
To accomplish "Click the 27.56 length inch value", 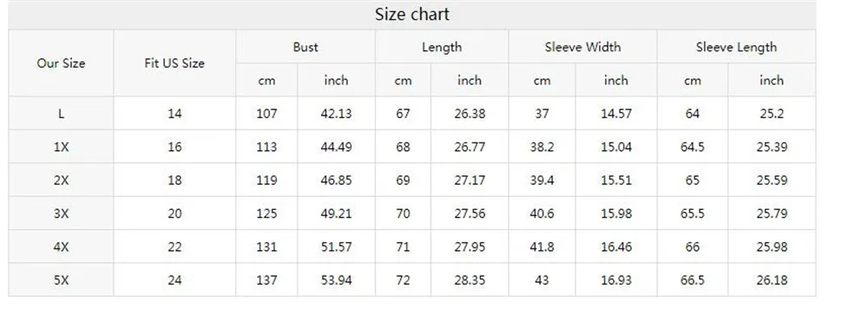I will [470, 214].
